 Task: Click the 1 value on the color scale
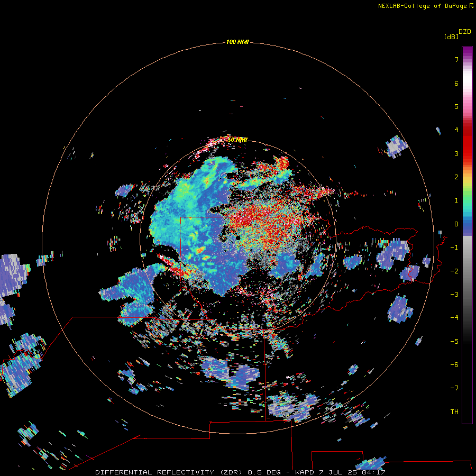click(x=456, y=200)
